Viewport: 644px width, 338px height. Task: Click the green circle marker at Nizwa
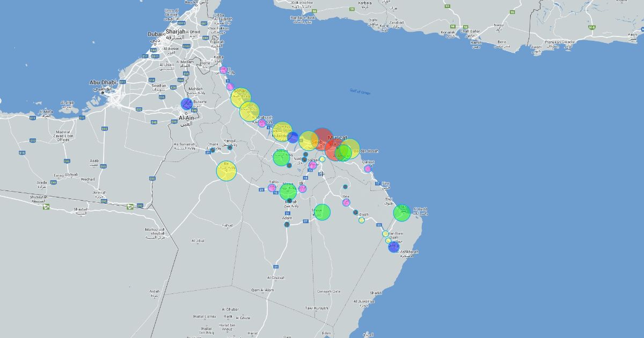pyautogui.click(x=288, y=192)
